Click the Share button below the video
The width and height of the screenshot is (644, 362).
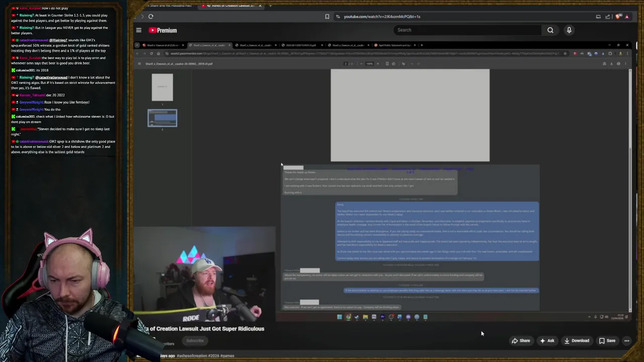pos(521,341)
